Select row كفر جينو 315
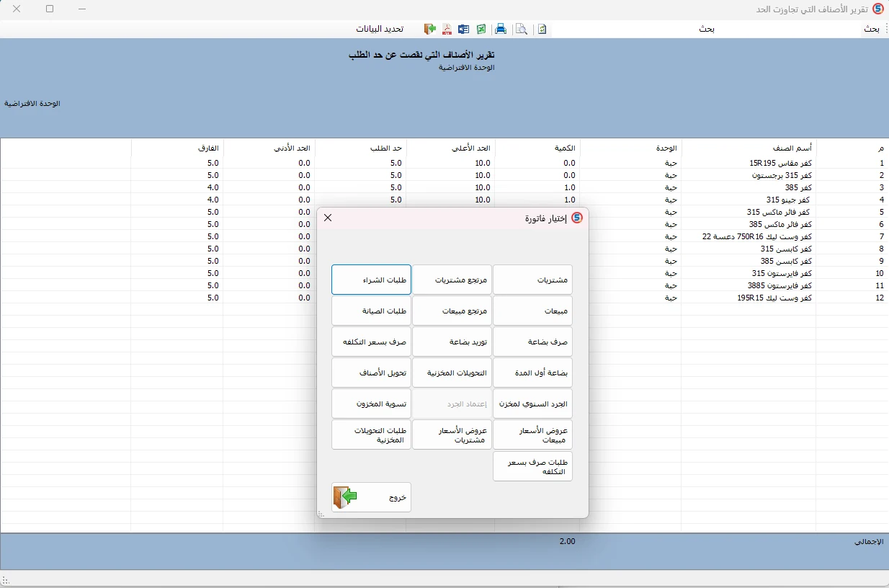Image resolution: width=889 pixels, height=588 pixels. [x=445, y=200]
